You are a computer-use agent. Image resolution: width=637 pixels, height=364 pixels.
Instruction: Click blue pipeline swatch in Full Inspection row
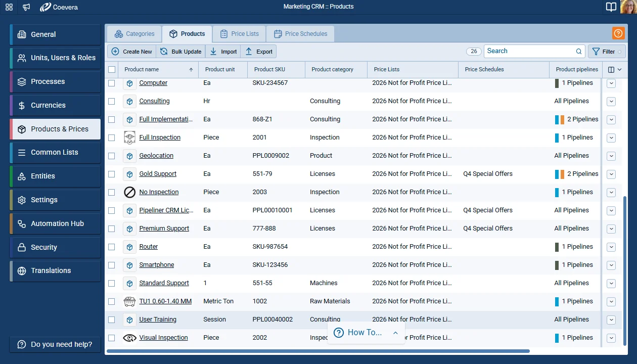coord(557,138)
